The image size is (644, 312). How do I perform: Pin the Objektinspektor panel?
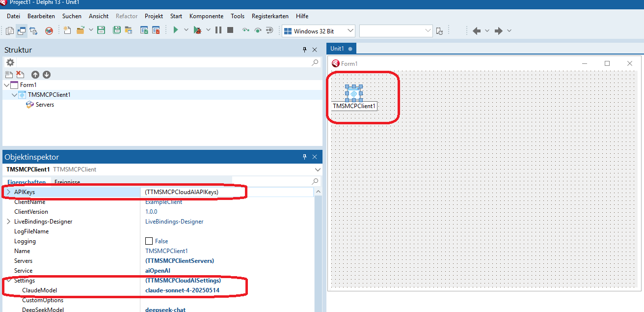(x=304, y=156)
